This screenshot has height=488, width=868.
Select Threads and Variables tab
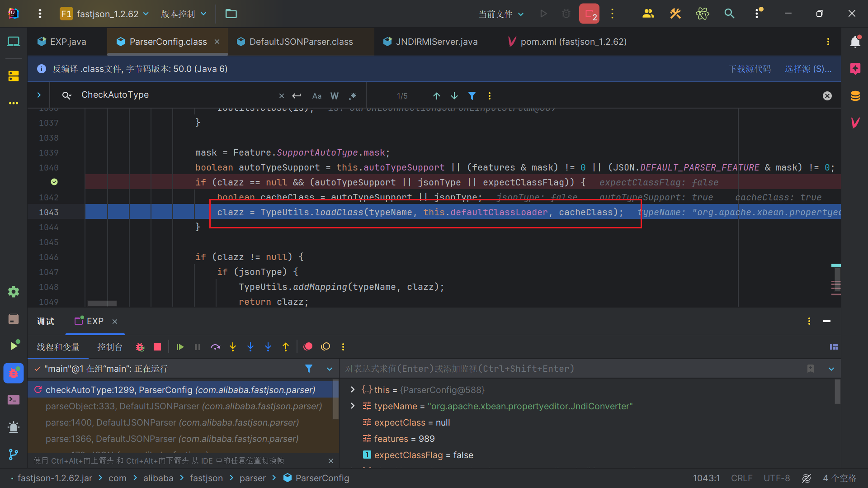58,347
